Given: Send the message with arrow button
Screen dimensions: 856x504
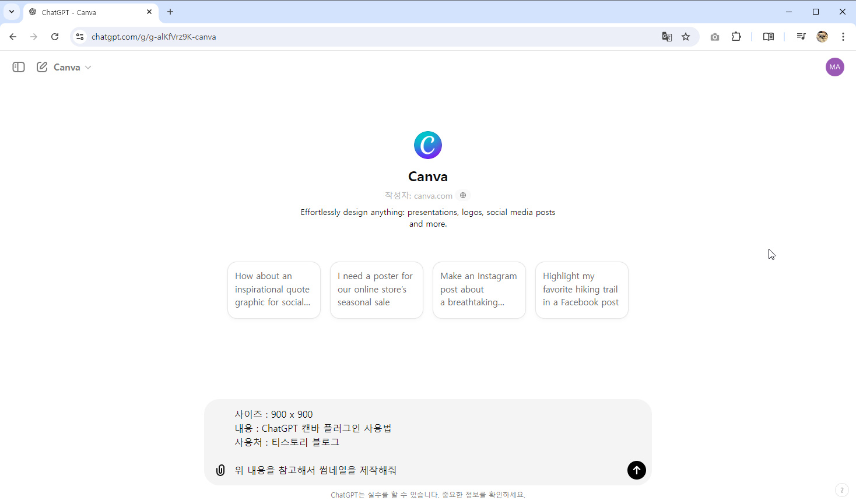Looking at the screenshot, I should tap(637, 470).
